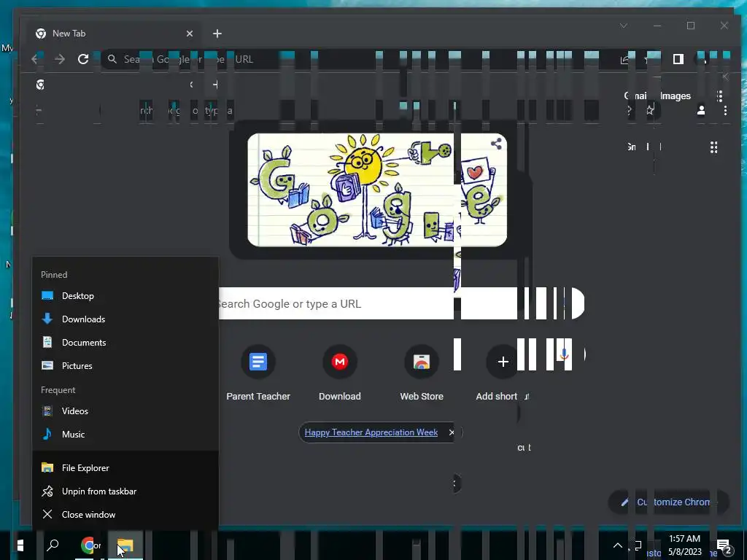This screenshot has width=747, height=560.
Task: Go back with the back arrow
Action: [x=35, y=59]
